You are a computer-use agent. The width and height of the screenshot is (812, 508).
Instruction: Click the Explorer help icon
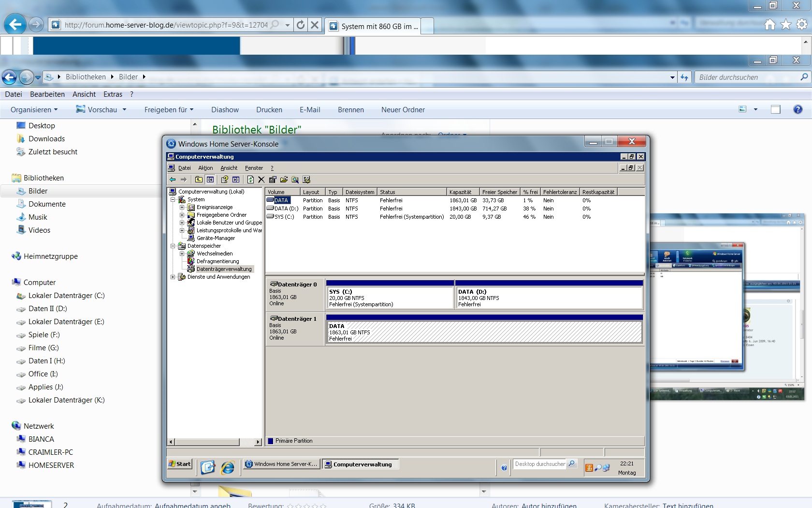(x=798, y=109)
